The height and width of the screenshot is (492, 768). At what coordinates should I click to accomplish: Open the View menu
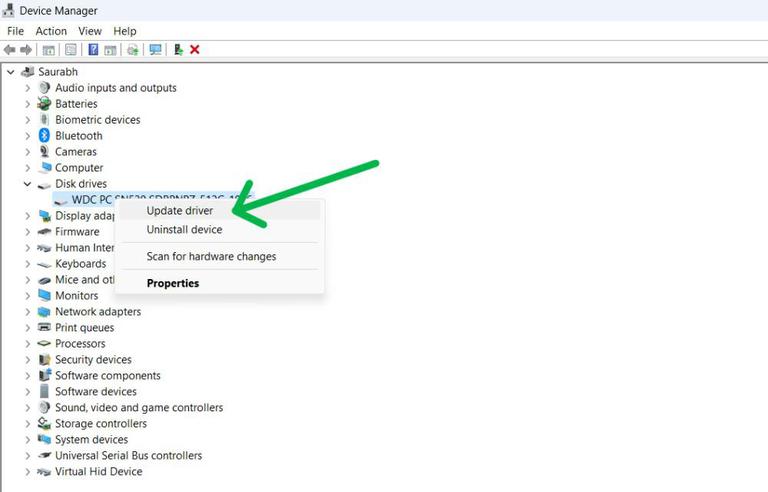pyautogui.click(x=90, y=31)
